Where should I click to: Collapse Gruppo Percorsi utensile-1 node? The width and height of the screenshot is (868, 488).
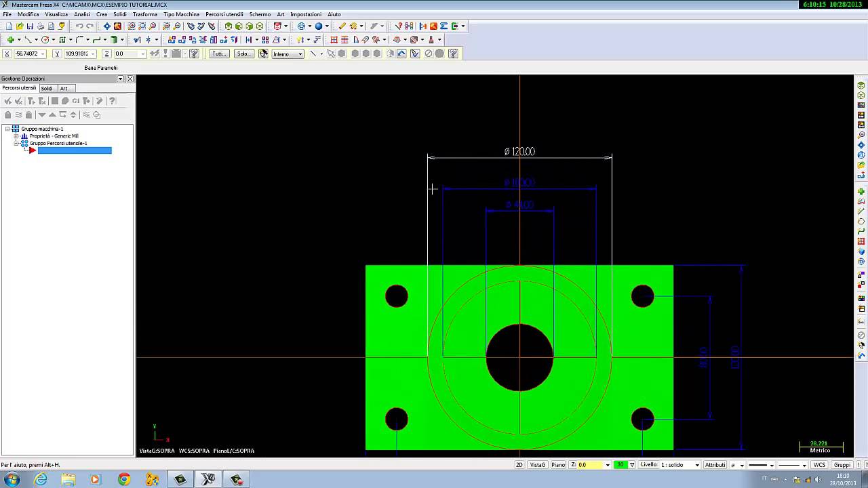(x=16, y=144)
